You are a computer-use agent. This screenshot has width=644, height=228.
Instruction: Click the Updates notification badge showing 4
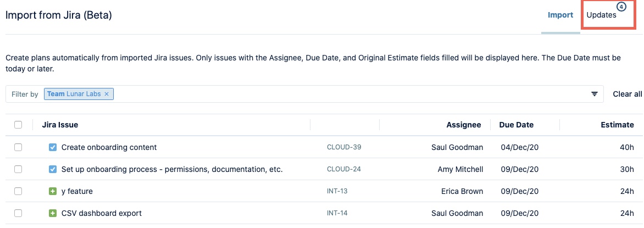pyautogui.click(x=621, y=7)
